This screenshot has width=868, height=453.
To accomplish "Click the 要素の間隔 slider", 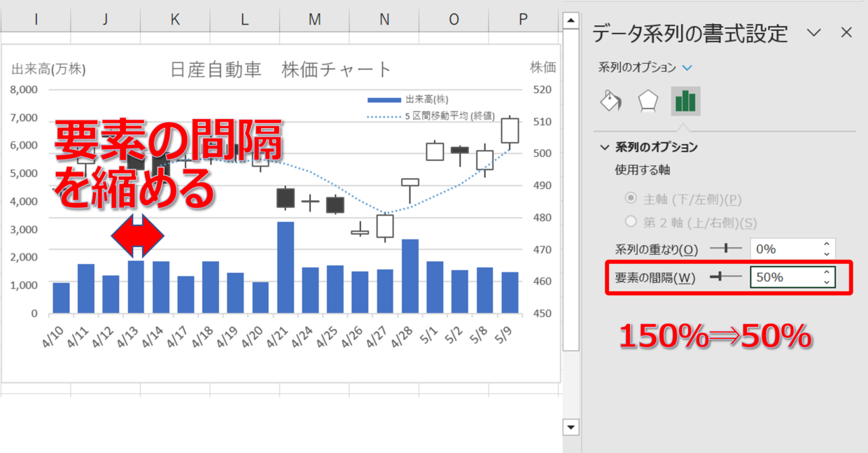I will (725, 277).
